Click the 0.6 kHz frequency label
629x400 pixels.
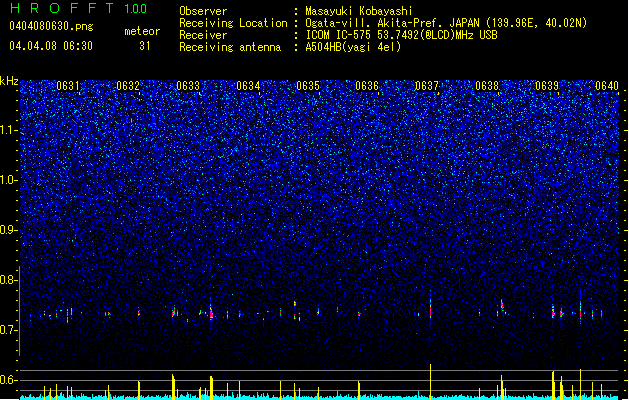[8, 380]
